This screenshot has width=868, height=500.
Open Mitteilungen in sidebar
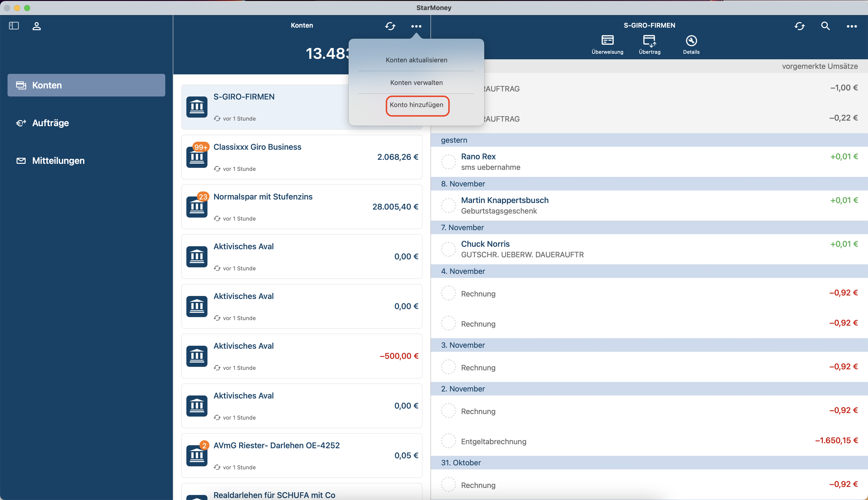(x=58, y=161)
